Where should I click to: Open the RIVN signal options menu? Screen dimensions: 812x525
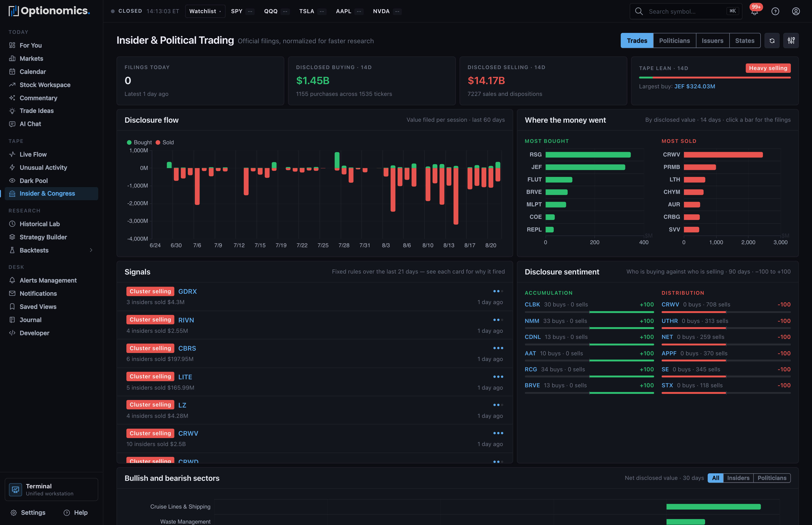click(498, 320)
